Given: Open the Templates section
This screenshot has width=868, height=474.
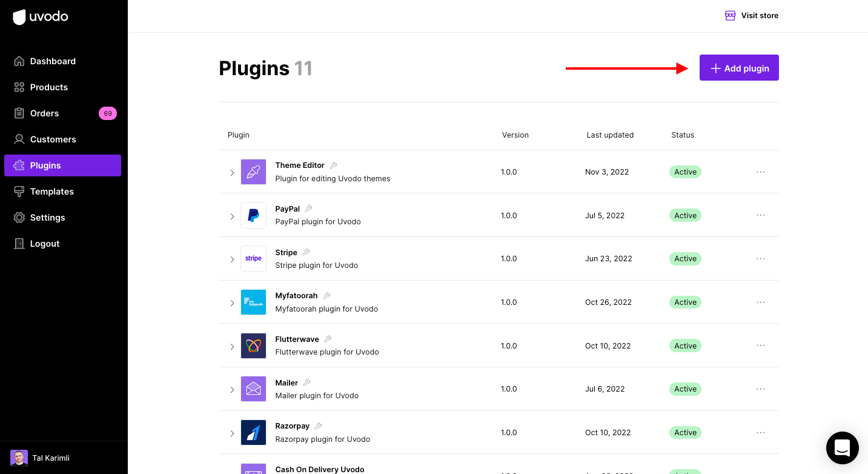Looking at the screenshot, I should (x=62, y=192).
